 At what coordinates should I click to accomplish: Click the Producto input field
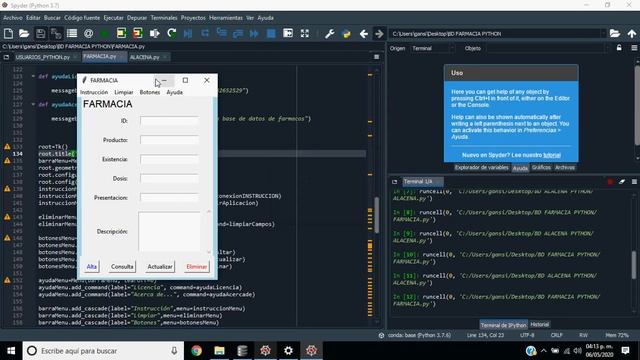point(169,140)
